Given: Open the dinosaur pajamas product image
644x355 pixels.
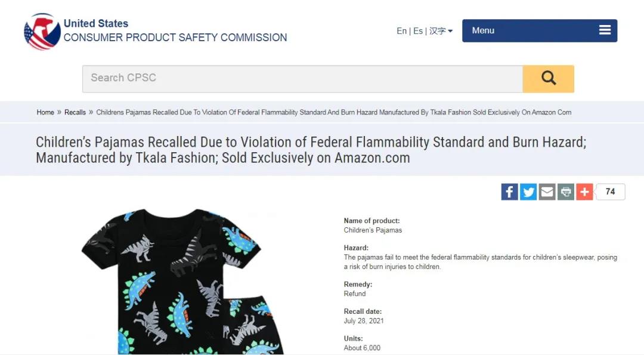Looking at the screenshot, I should pos(182,280).
